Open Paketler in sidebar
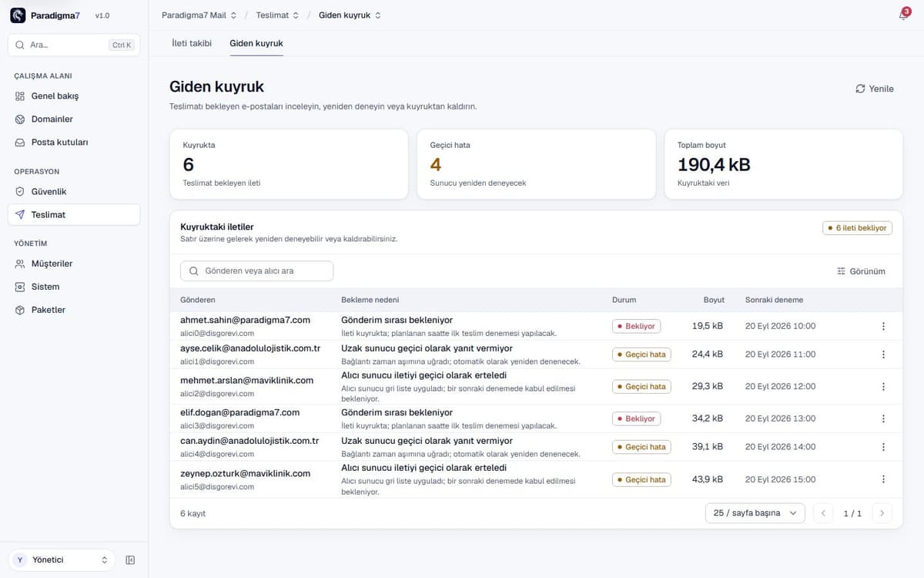This screenshot has height=578, width=924. point(74,310)
